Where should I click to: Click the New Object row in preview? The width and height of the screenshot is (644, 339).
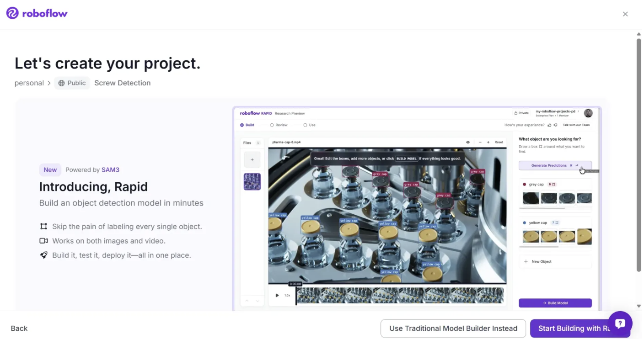tap(555, 262)
